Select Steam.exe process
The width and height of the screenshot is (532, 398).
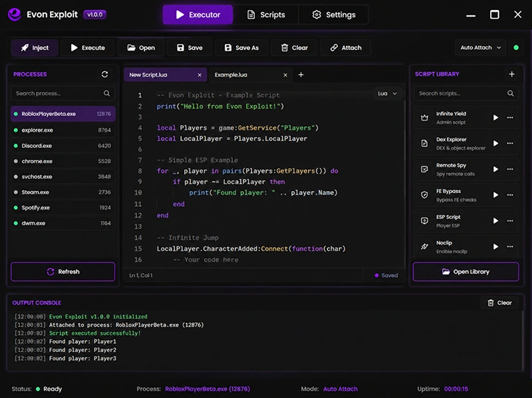63,192
